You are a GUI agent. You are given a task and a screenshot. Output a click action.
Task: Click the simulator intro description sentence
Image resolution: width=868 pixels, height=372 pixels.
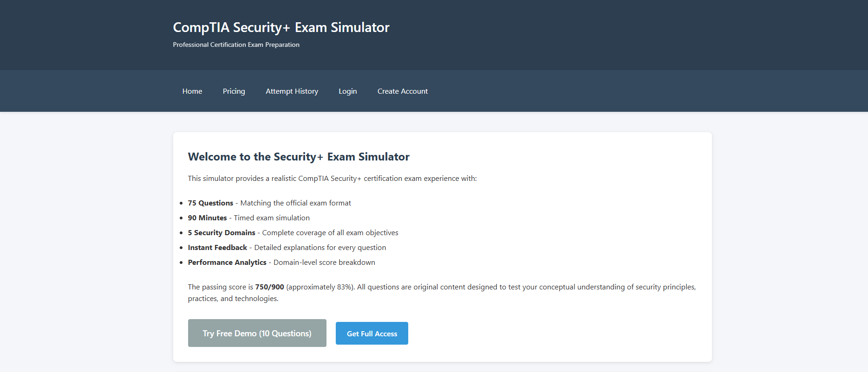coord(332,178)
